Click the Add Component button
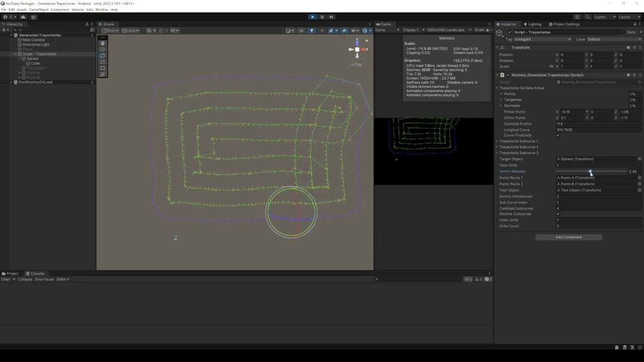The width and height of the screenshot is (644, 362). (569, 237)
